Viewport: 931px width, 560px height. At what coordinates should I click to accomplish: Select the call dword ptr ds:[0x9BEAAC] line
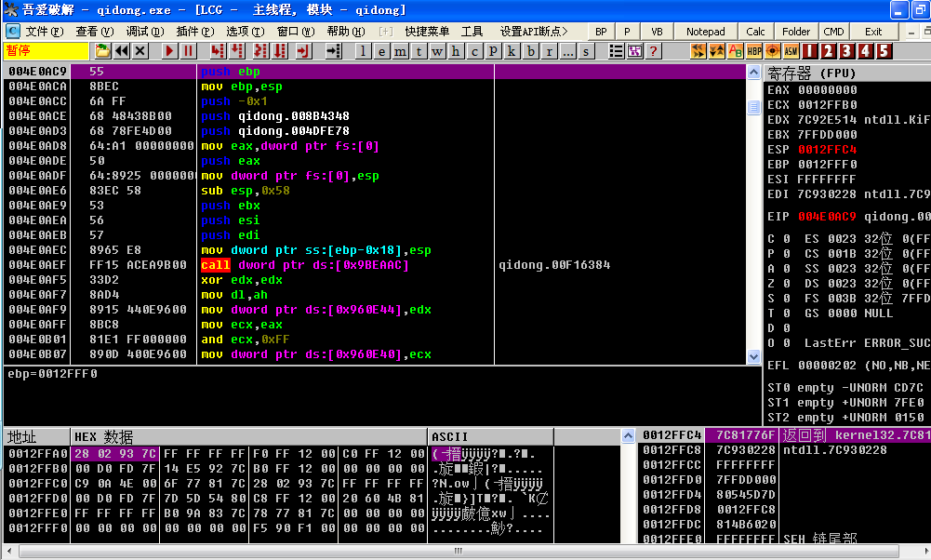(375, 265)
